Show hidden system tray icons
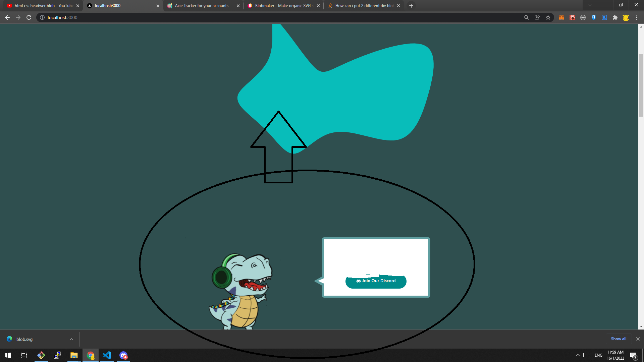The width and height of the screenshot is (644, 362). [578, 355]
